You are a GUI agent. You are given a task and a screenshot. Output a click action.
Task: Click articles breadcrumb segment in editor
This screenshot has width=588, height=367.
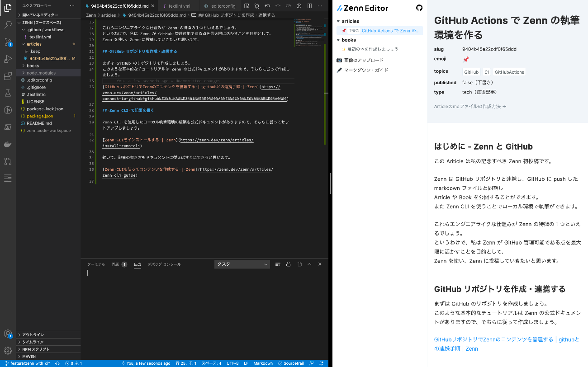click(x=109, y=15)
